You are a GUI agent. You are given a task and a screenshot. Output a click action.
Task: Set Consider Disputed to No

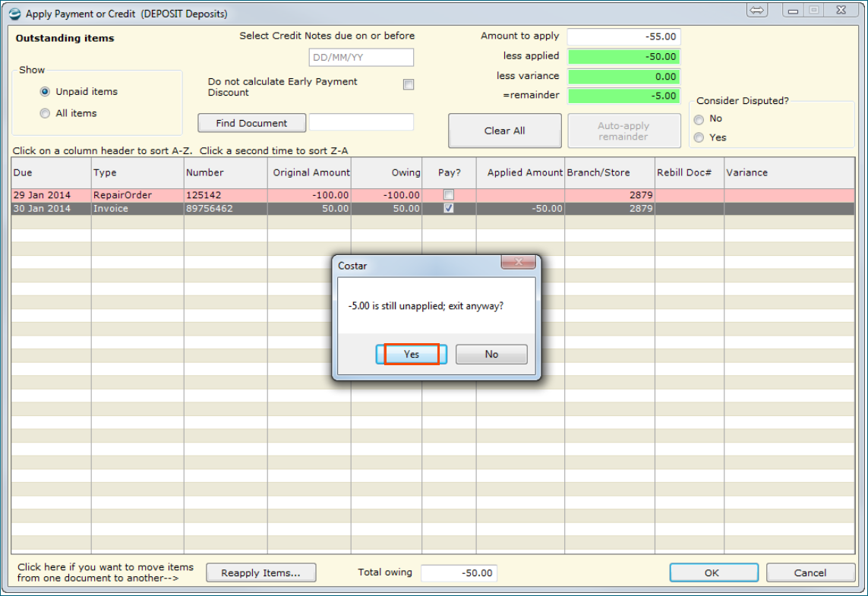pyautogui.click(x=699, y=119)
